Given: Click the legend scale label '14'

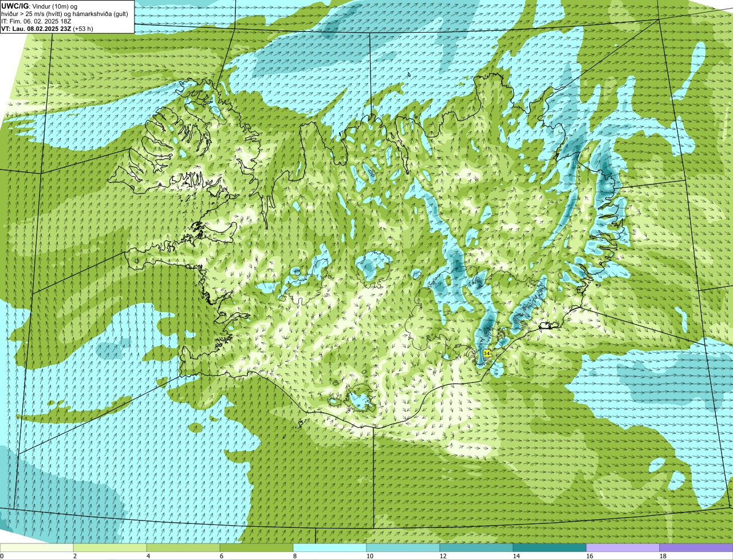Looking at the screenshot, I should coord(517,556).
